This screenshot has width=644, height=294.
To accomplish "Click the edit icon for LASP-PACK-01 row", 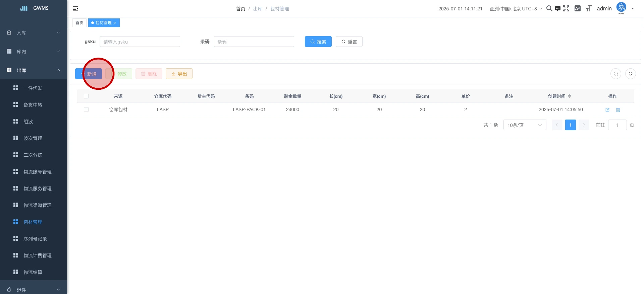I will tap(607, 110).
